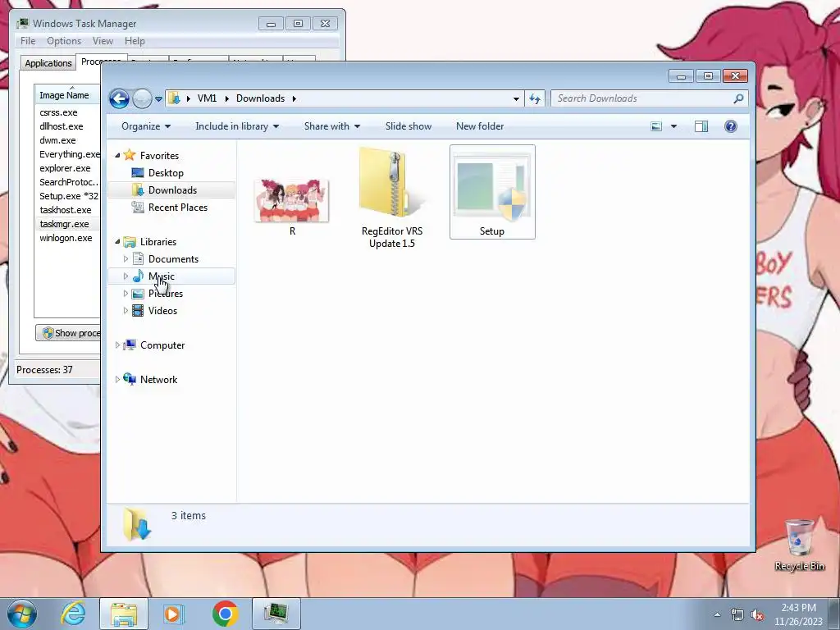
Task: Sort processes by Image Name column
Action: pyautogui.click(x=67, y=95)
